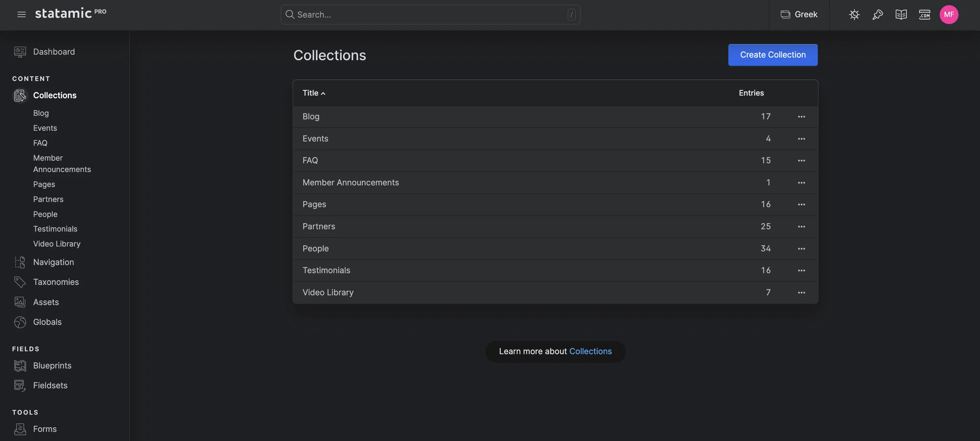The image size is (980, 441).
Task: Toggle the Title column sort order
Action: coord(313,93)
